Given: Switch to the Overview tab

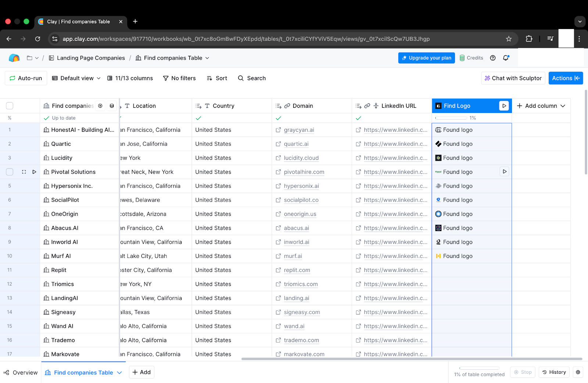Looking at the screenshot, I should [21, 373].
